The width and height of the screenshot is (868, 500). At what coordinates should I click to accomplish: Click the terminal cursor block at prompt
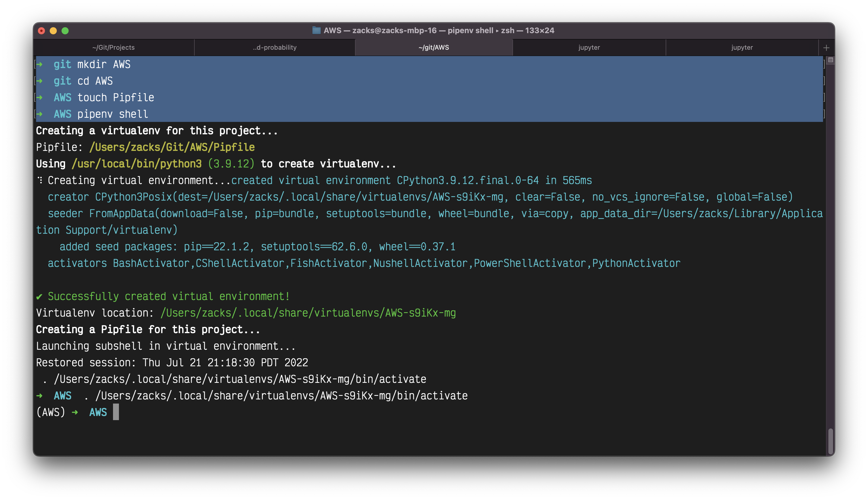(x=116, y=412)
